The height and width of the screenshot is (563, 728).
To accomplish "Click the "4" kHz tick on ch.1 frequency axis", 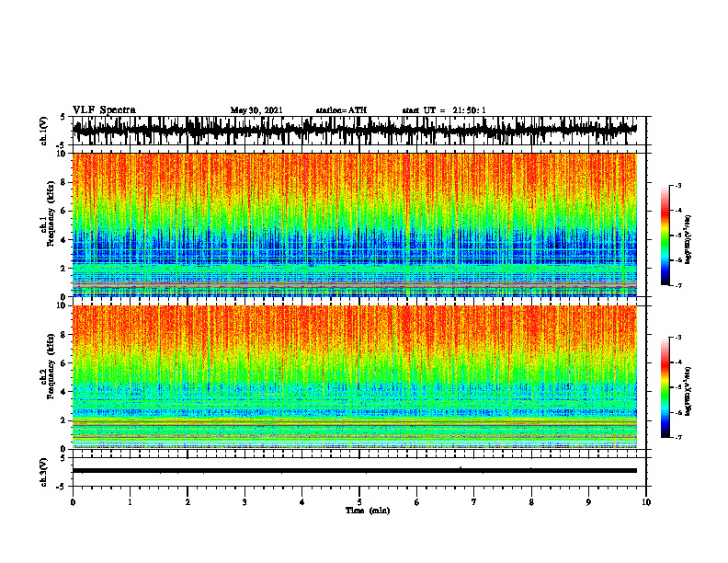I will click(x=64, y=240).
